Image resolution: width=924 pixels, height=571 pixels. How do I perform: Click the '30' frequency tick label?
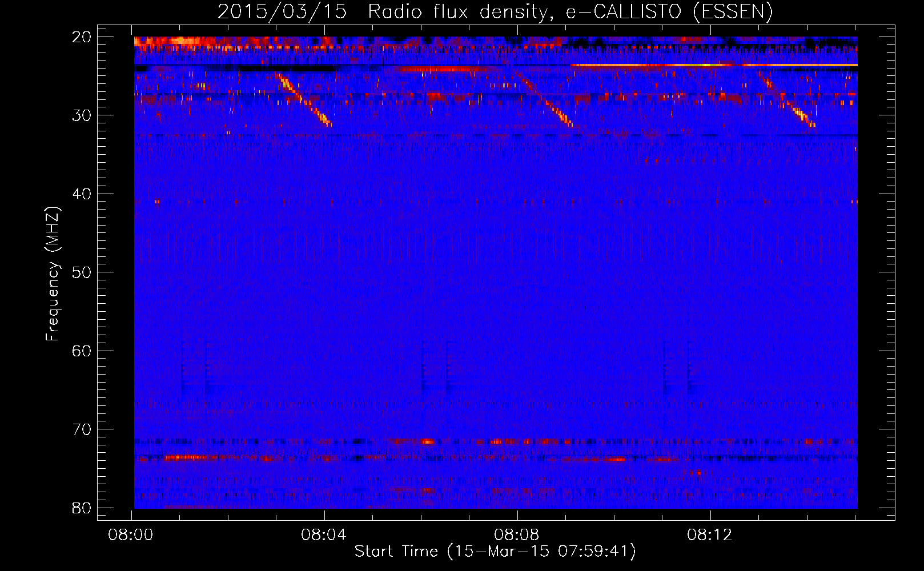point(82,115)
